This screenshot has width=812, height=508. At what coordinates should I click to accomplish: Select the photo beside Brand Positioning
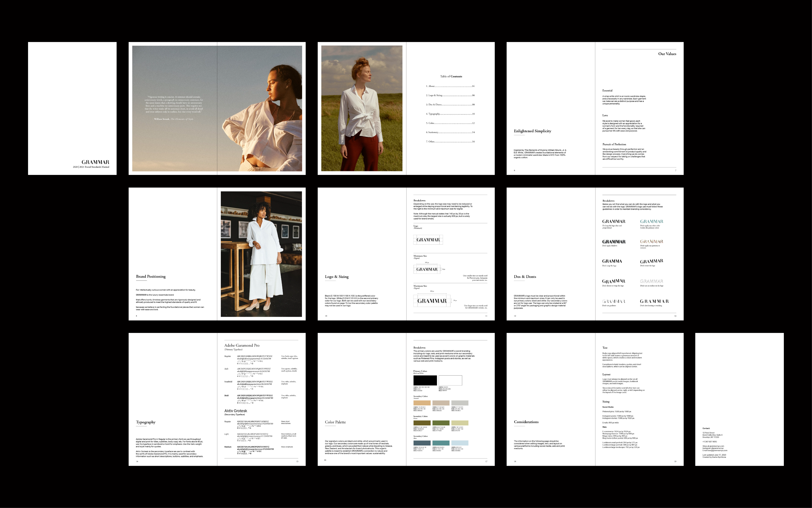(x=261, y=254)
